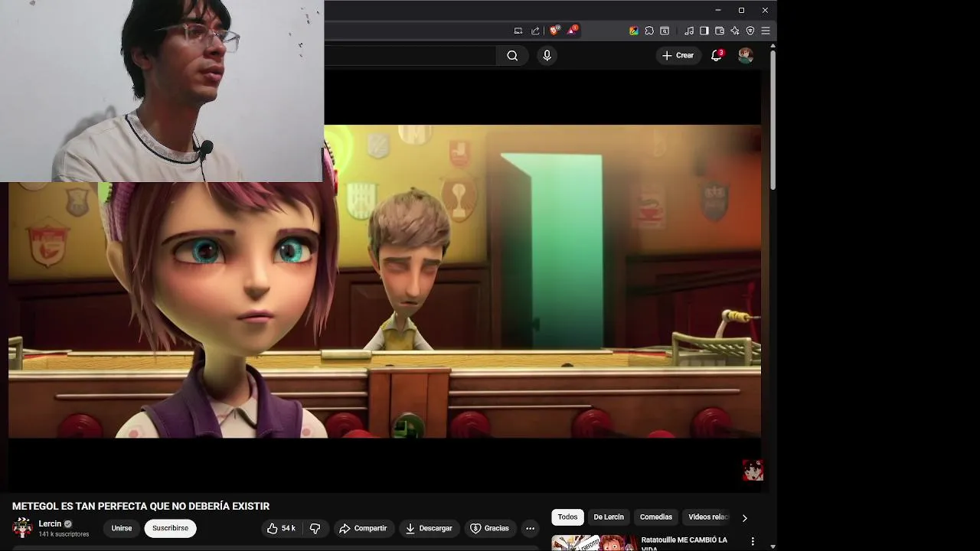The height and width of the screenshot is (551, 980).
Task: Click the scrollbar down arrow
Action: point(773,546)
